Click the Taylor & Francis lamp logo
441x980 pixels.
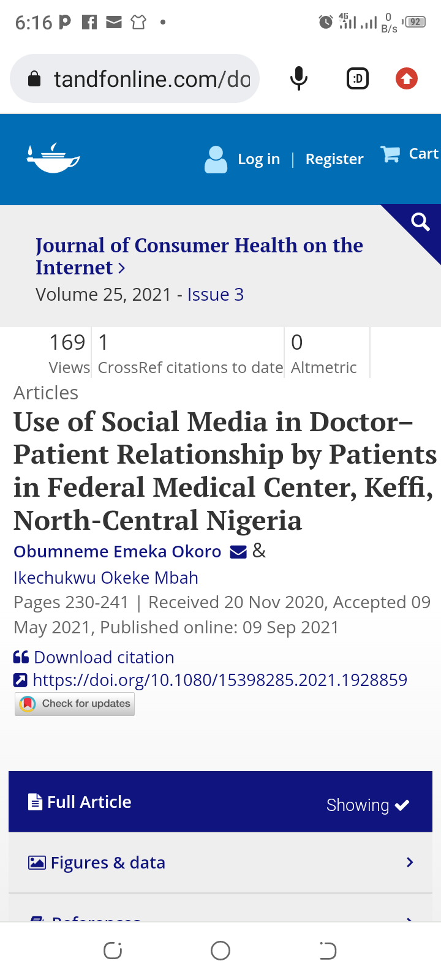[53, 159]
